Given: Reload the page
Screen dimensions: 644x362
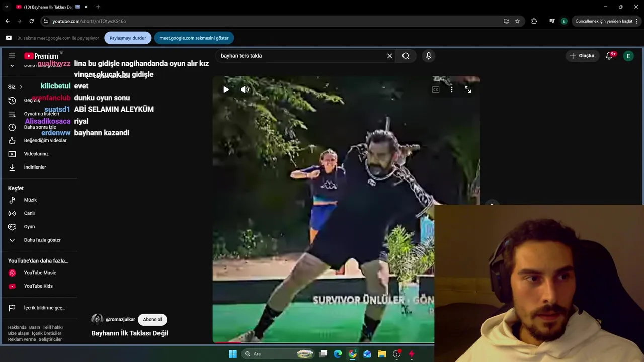Looking at the screenshot, I should pos(31,21).
